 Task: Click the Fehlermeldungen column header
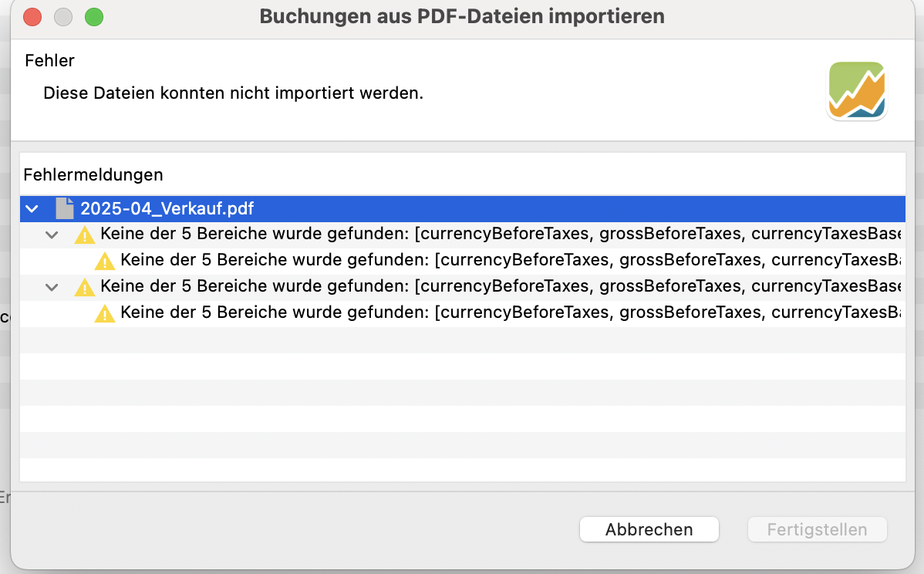(93, 174)
